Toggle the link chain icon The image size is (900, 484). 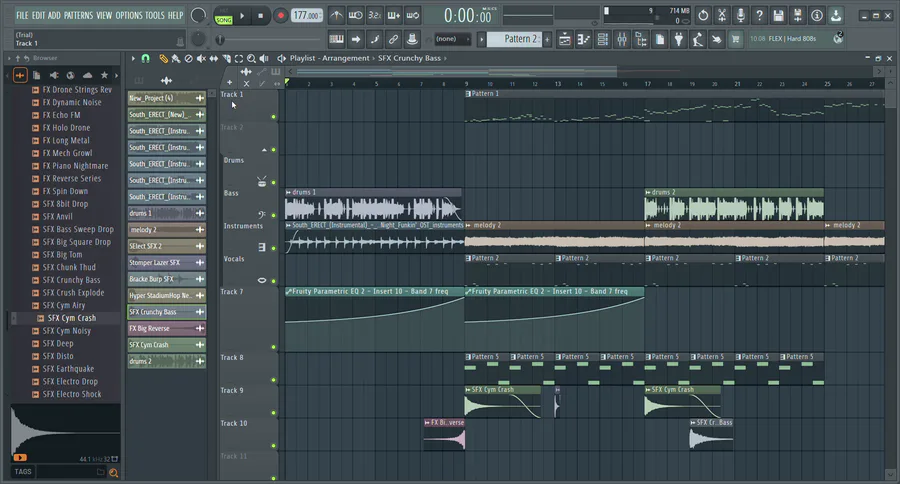[393, 39]
